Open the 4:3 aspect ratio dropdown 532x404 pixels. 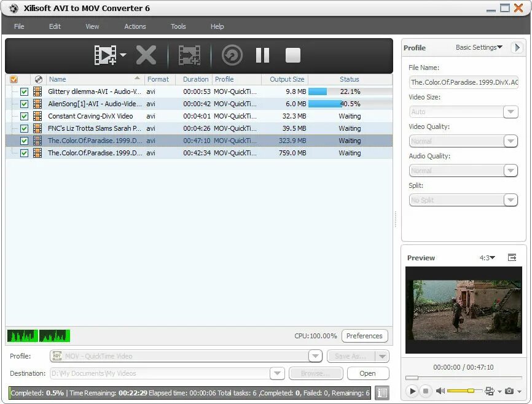[x=487, y=258]
